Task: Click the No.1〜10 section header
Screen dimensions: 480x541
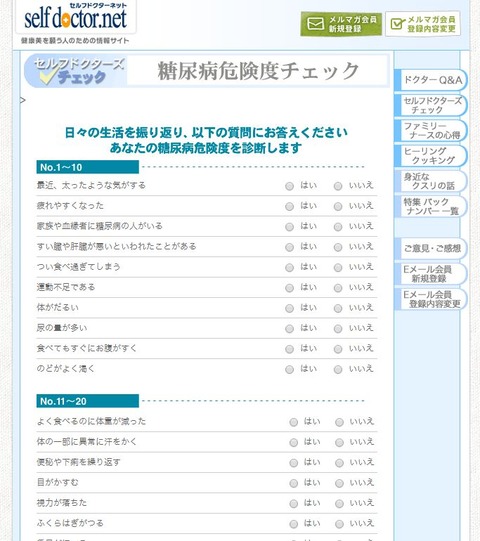Action: [88, 167]
